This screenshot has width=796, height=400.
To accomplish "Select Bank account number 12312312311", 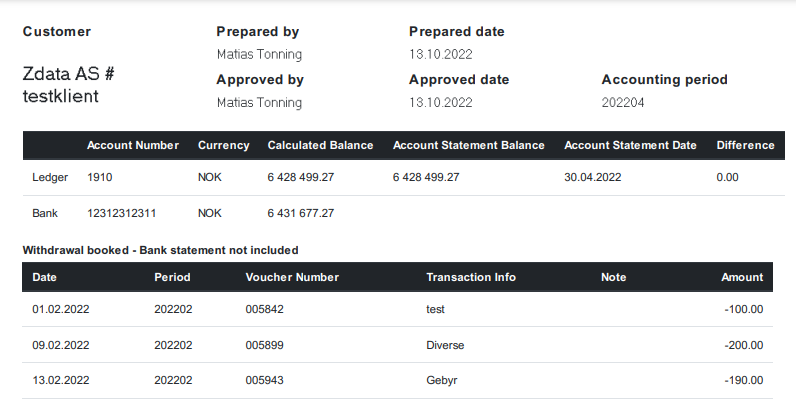I will (123, 213).
